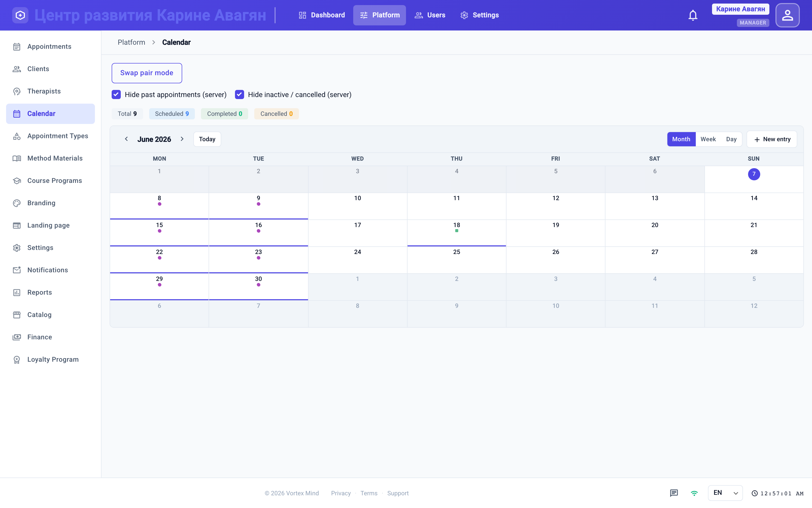Select the June 16 calendar cell
This screenshot has height=508, width=812.
click(258, 233)
